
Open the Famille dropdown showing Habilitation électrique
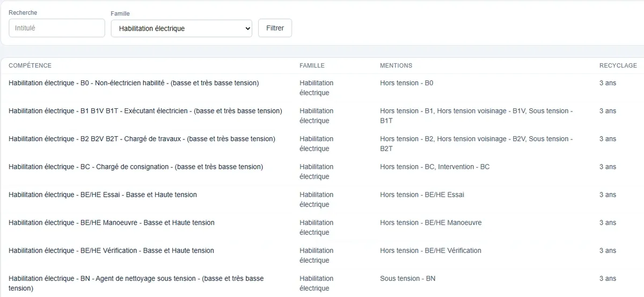pos(181,28)
